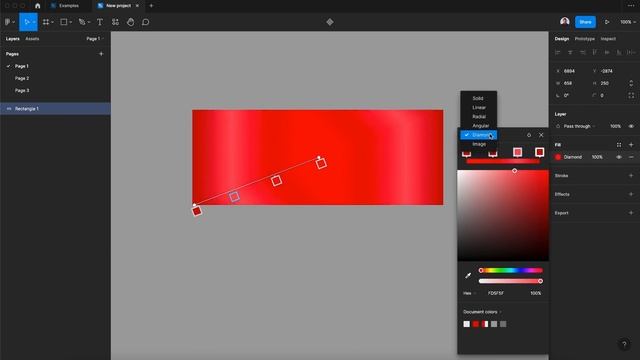Select the Rectangle shape tool
This screenshot has width=640, height=360.
coord(64,22)
